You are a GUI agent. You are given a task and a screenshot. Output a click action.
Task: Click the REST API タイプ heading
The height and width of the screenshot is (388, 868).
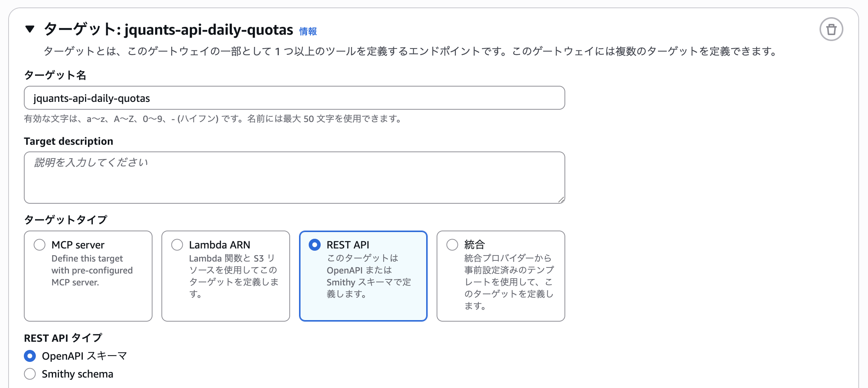(63, 338)
